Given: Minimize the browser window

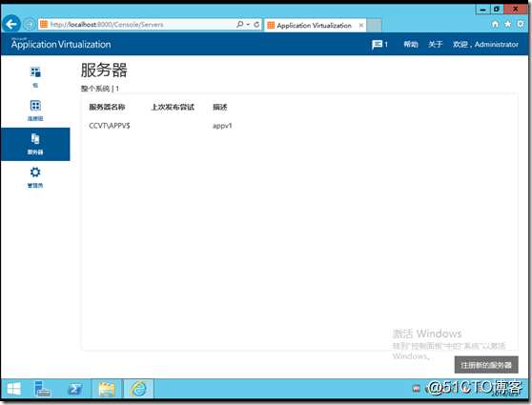Looking at the screenshot, I should [482, 10].
